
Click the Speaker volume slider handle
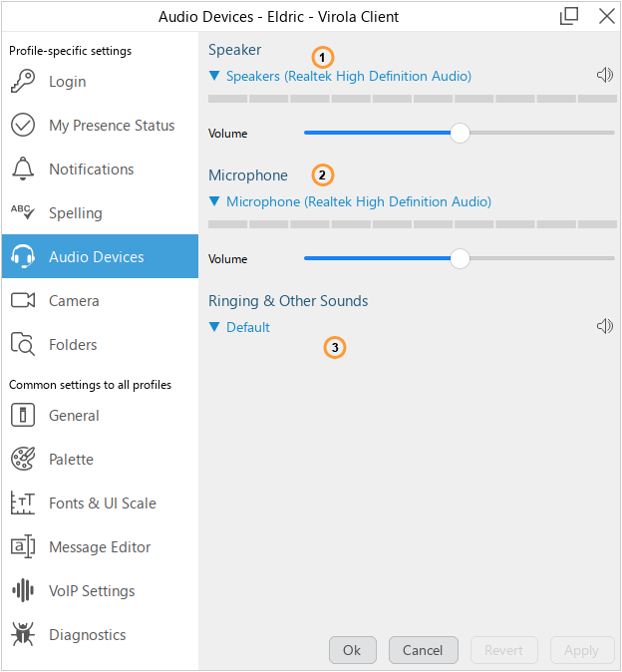coord(460,134)
